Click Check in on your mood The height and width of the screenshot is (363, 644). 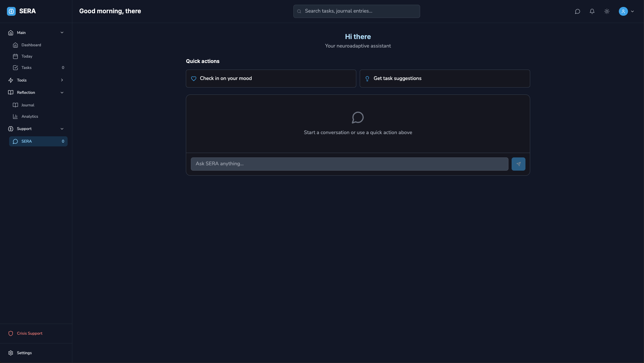(271, 78)
